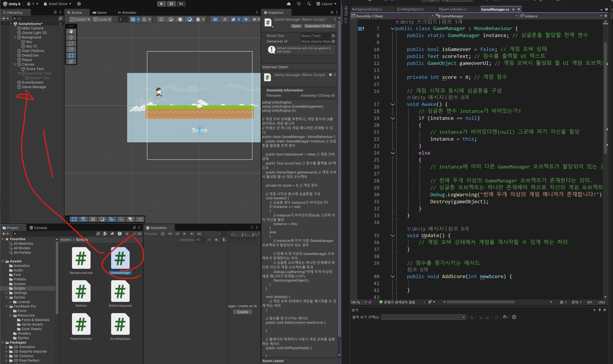Open the Layout dropdown
This screenshot has height=364, width=613.
pos(327,4)
